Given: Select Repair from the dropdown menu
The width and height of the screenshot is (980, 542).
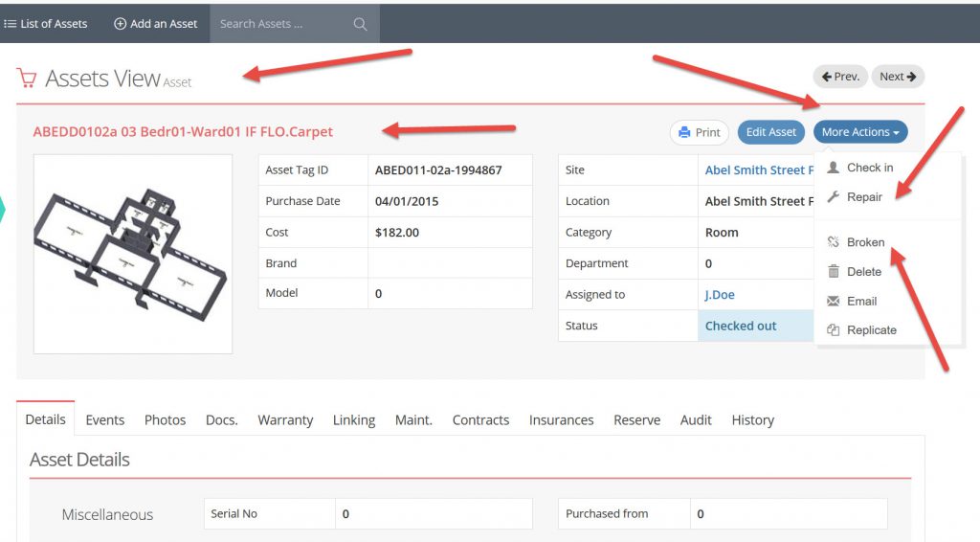Looking at the screenshot, I should coord(864,197).
